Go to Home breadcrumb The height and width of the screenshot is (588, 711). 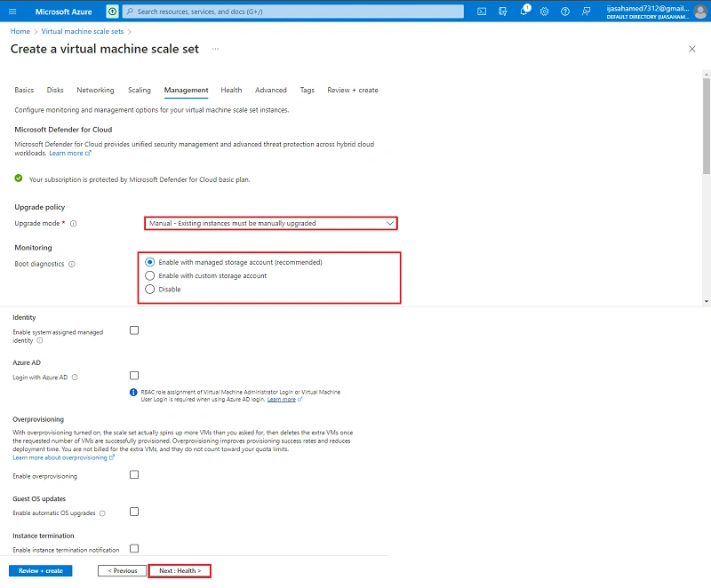pyautogui.click(x=20, y=31)
